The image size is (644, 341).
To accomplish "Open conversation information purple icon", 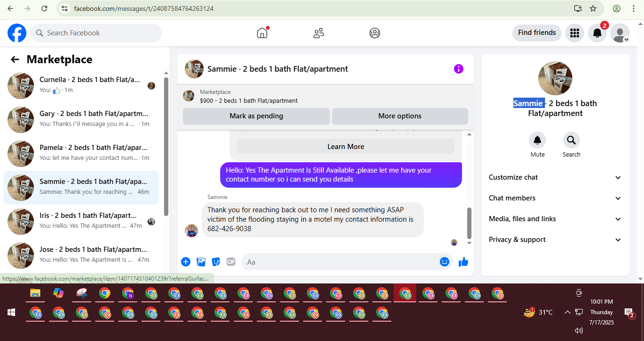I will (459, 69).
